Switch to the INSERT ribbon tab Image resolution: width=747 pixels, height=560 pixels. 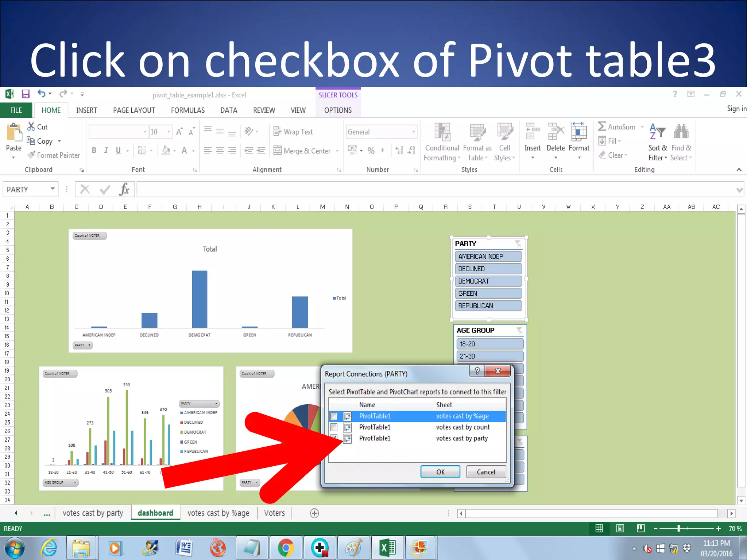point(86,110)
